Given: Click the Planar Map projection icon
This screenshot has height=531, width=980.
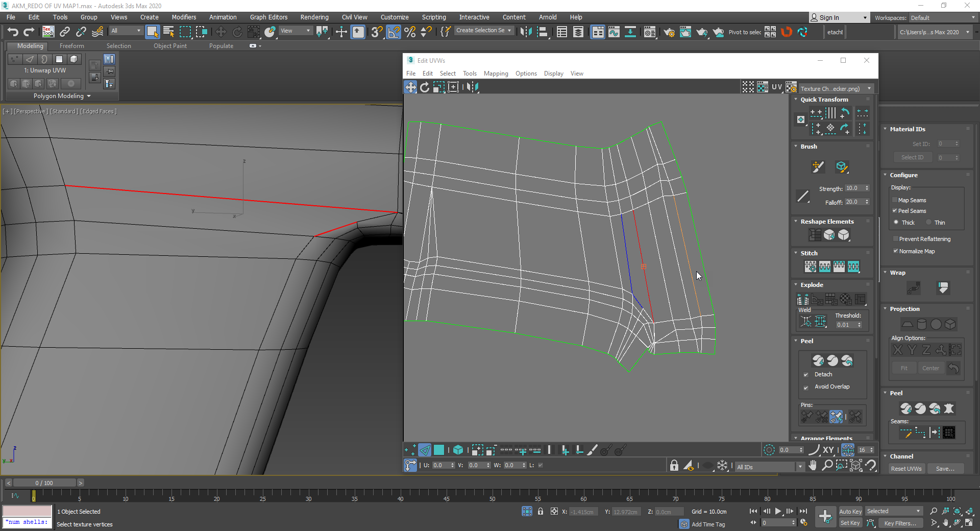Looking at the screenshot, I should (x=907, y=324).
